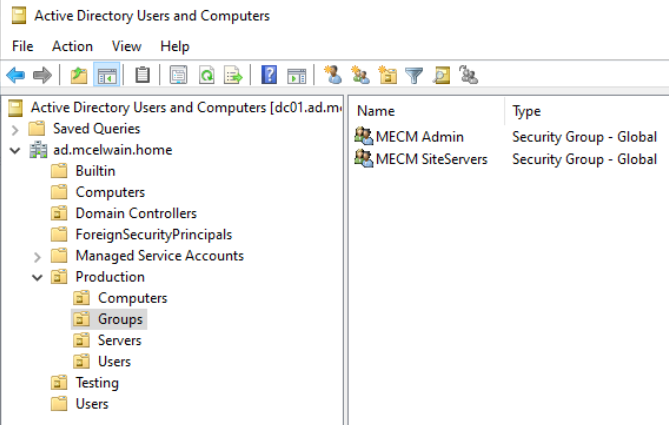The width and height of the screenshot is (669, 425).
Task: Open the View menu
Action: pos(126,46)
